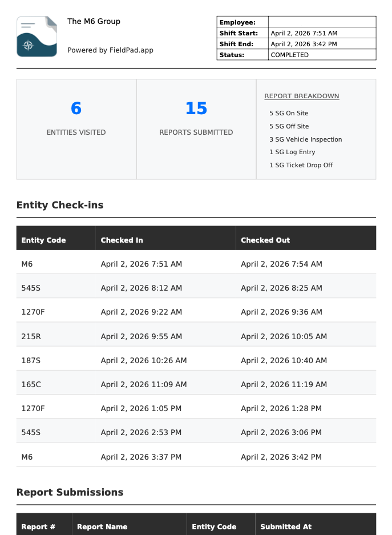Click the Entities Visited count of 6
The width and height of the screenshot is (392, 535).
coord(76,108)
